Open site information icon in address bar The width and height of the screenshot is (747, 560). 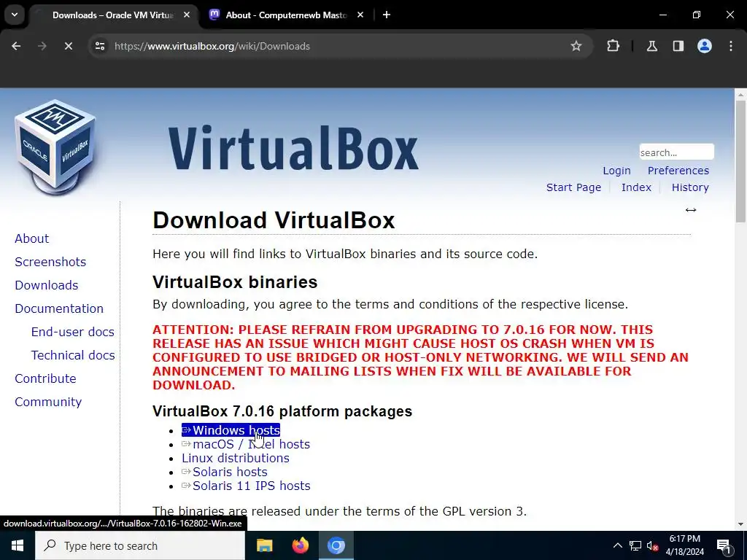[x=100, y=46]
